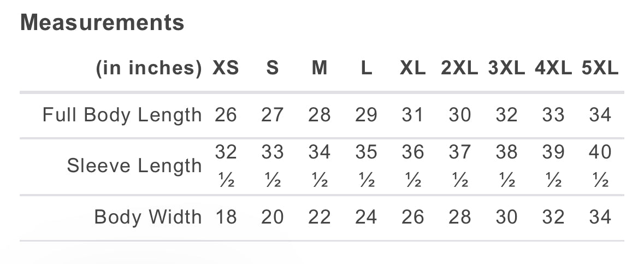
Task: Select the Sleeve Length row label
Action: [134, 166]
